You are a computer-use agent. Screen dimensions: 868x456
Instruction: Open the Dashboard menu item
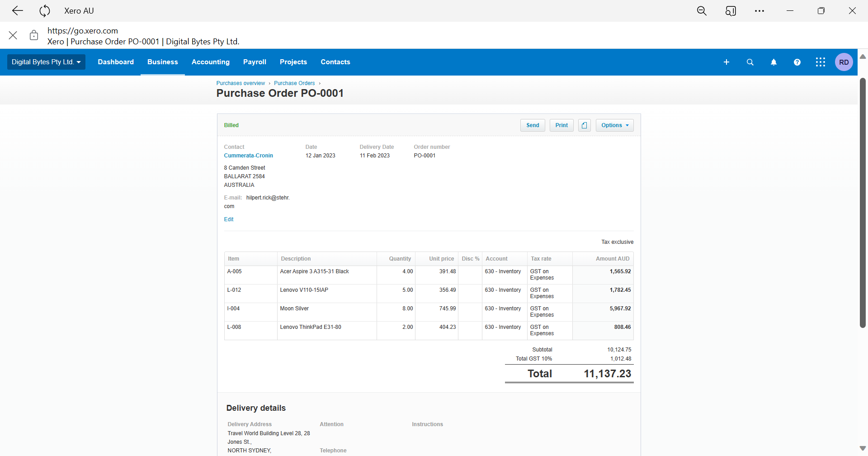pyautogui.click(x=116, y=62)
